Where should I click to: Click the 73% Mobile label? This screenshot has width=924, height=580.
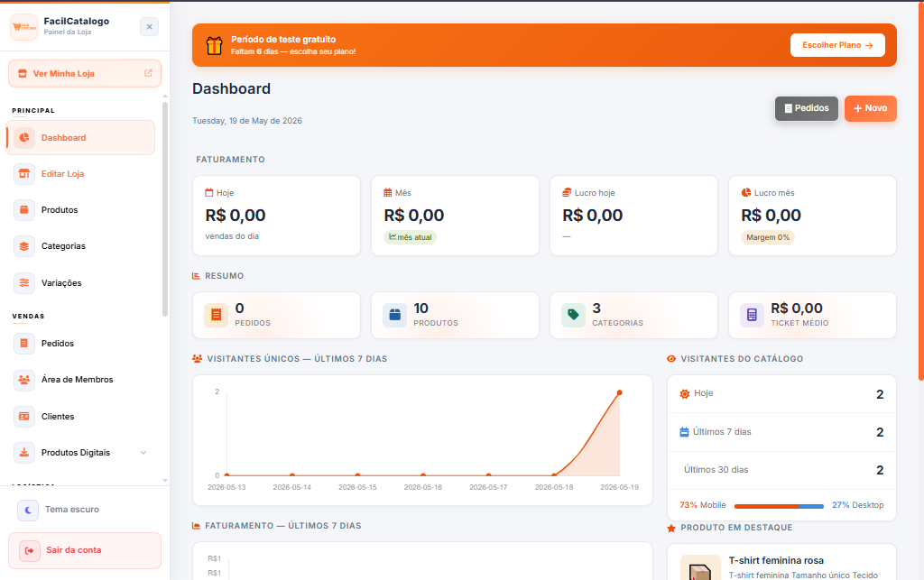[x=702, y=505]
